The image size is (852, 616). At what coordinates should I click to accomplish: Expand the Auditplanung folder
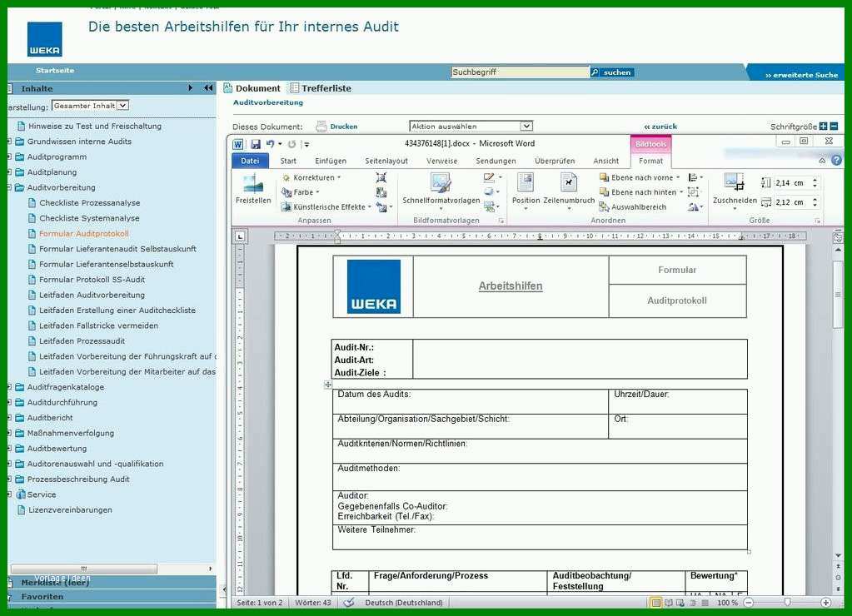10,171
